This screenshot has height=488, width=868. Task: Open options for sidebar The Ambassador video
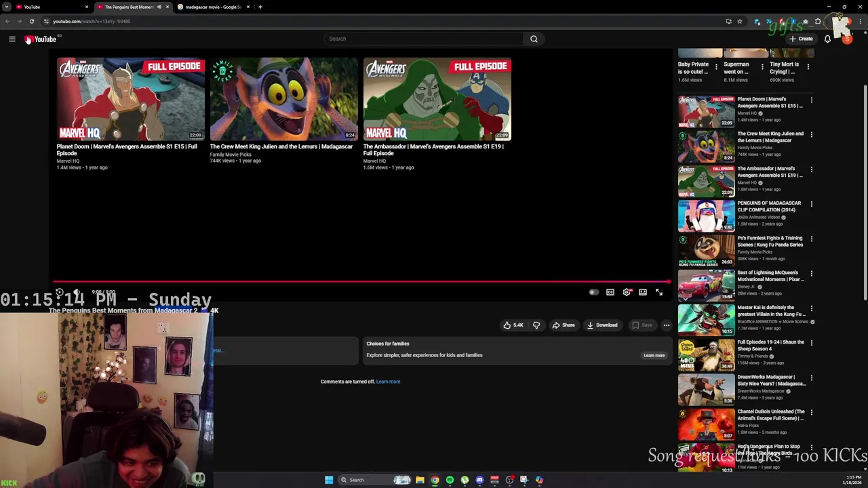pos(811,169)
